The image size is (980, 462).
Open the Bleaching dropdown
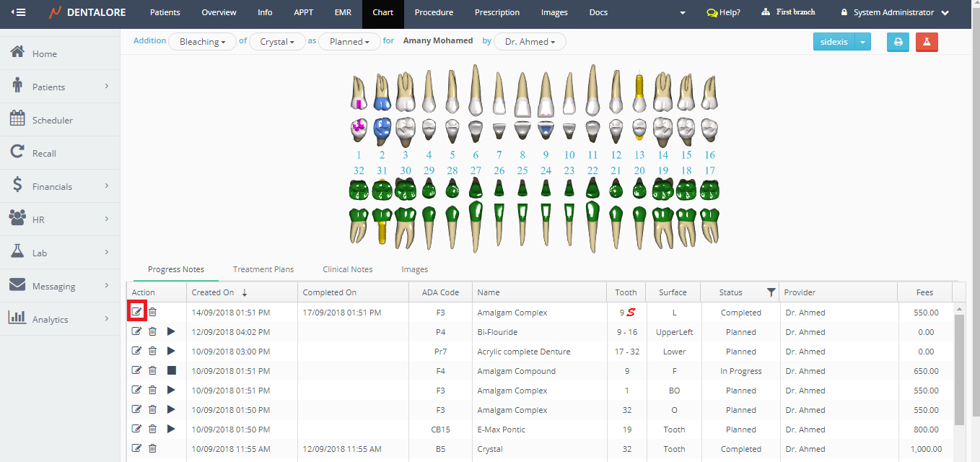coord(202,42)
